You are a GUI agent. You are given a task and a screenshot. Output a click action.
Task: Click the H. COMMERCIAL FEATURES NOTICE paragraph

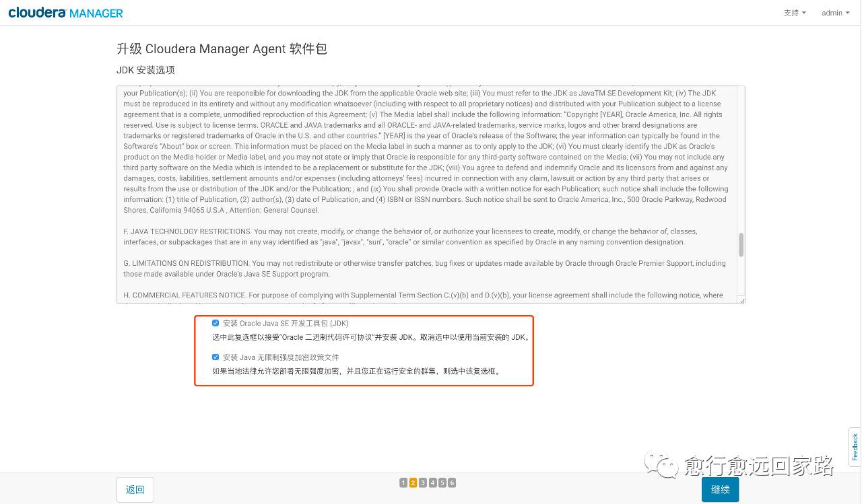tap(423, 297)
